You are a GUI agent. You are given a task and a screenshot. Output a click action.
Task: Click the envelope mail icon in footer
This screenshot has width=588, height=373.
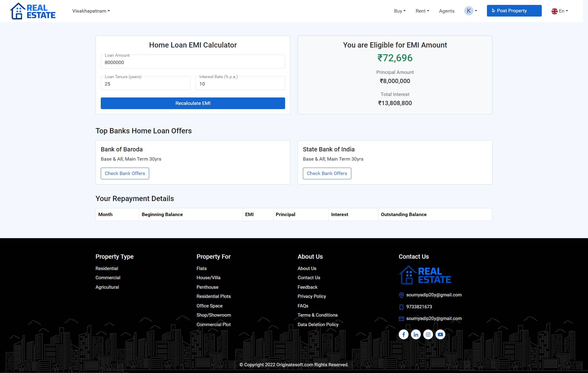401,319
